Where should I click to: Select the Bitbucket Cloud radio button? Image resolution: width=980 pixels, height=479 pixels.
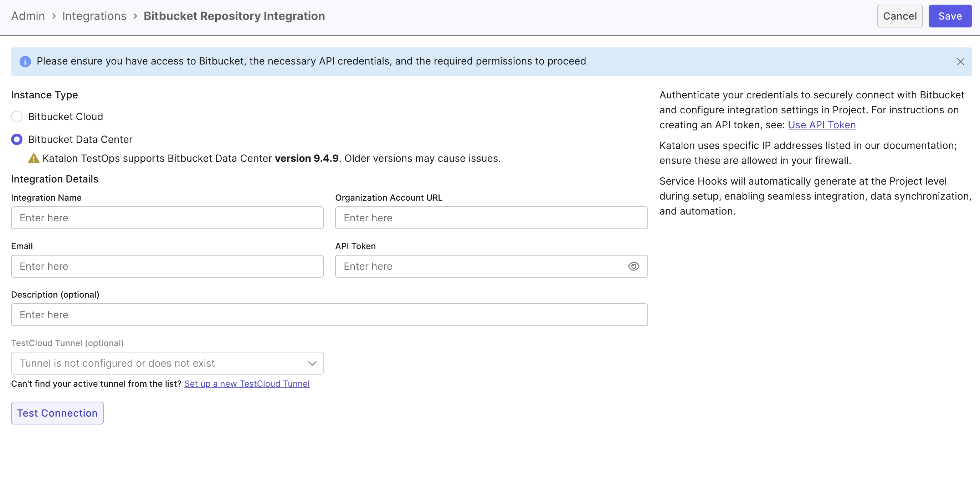pos(17,117)
